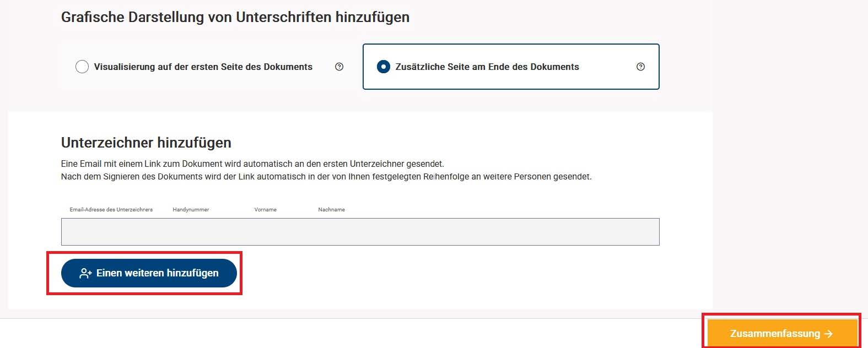Click heading Grafische Darstellung von Unterschriften hinzufügen
The width and height of the screenshot is (868, 348).
(x=235, y=17)
